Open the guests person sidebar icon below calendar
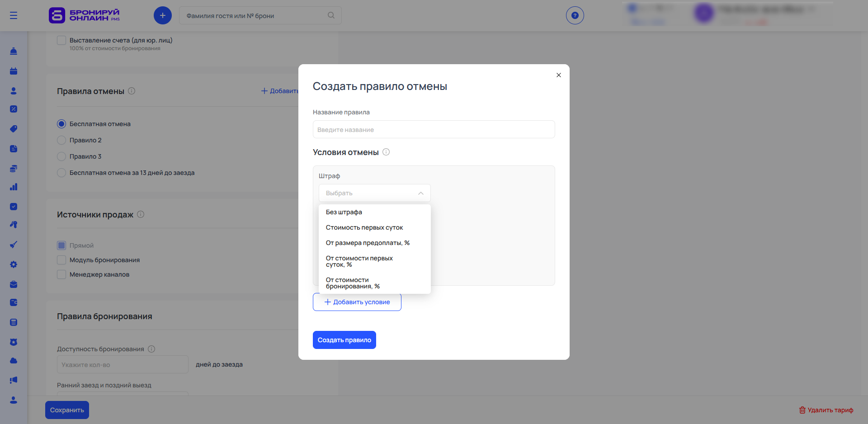Image resolution: width=868 pixels, height=424 pixels. pos(14,91)
